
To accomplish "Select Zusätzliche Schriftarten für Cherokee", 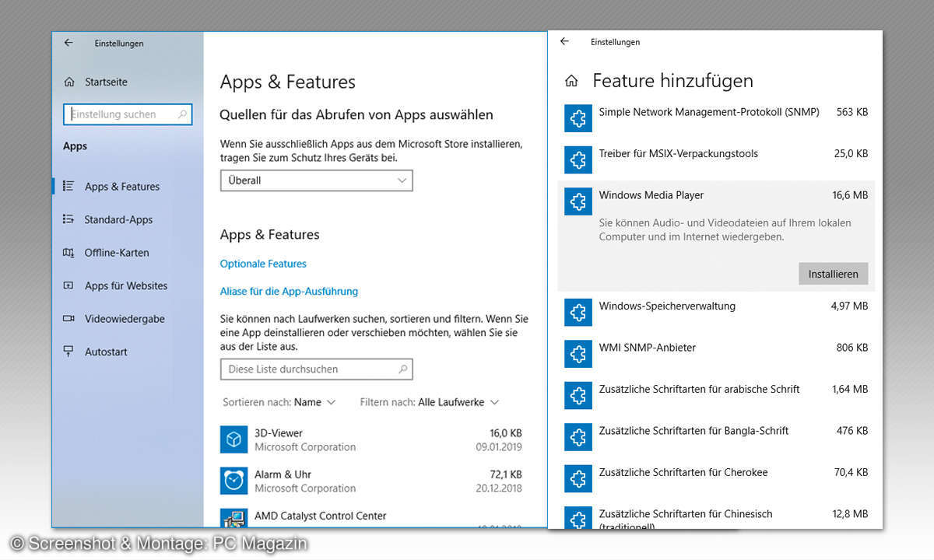I will coord(683,472).
